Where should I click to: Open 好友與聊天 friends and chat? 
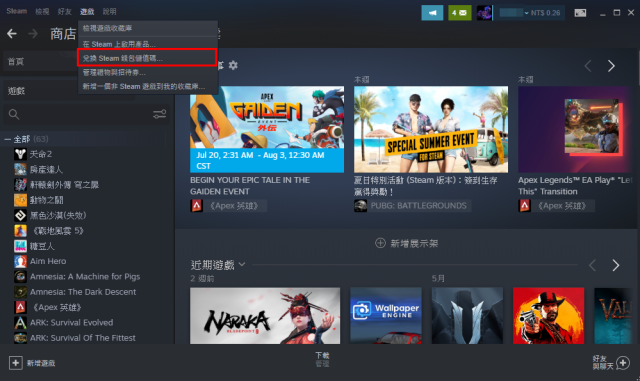pos(611,363)
